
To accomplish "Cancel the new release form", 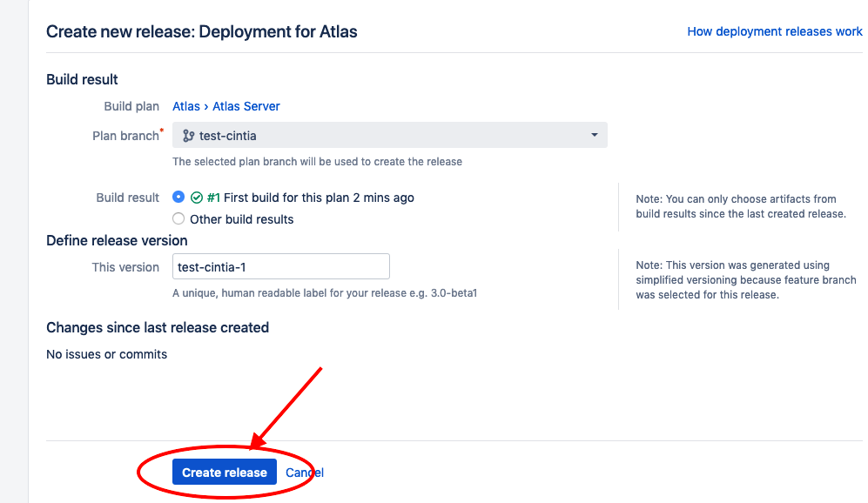I will click(x=305, y=473).
